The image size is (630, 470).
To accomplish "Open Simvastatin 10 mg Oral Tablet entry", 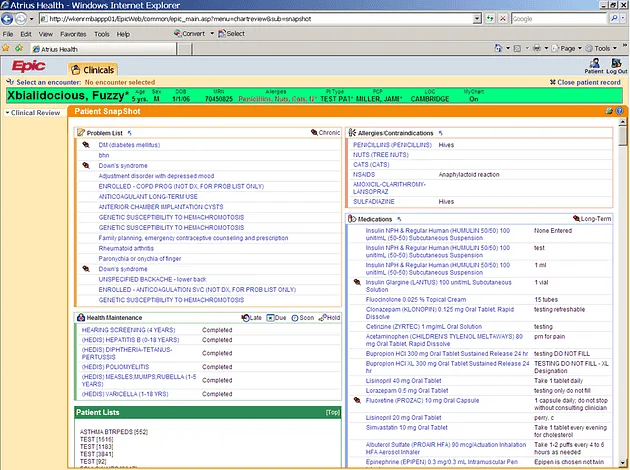I will click(407, 427).
